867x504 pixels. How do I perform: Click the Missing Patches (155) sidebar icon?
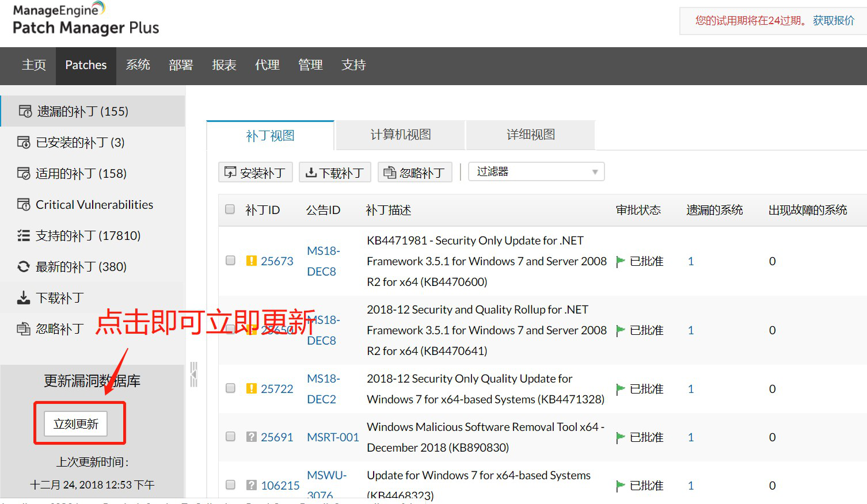point(25,111)
